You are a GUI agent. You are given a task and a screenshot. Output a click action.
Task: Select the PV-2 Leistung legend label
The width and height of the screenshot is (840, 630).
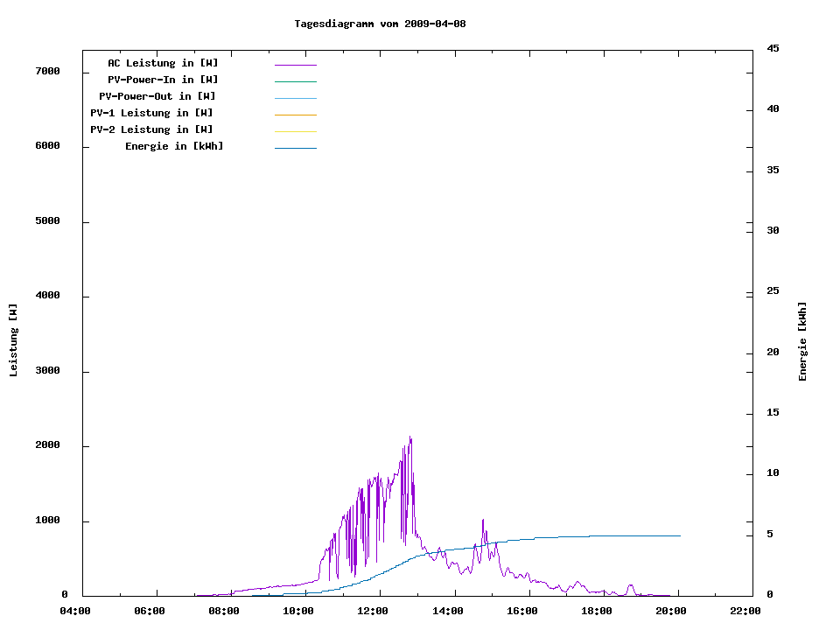point(151,129)
